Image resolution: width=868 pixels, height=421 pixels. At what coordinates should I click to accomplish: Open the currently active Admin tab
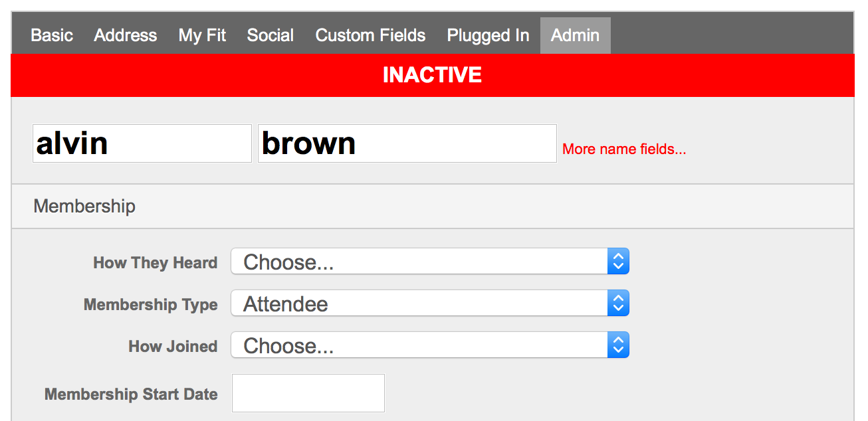pyautogui.click(x=574, y=35)
